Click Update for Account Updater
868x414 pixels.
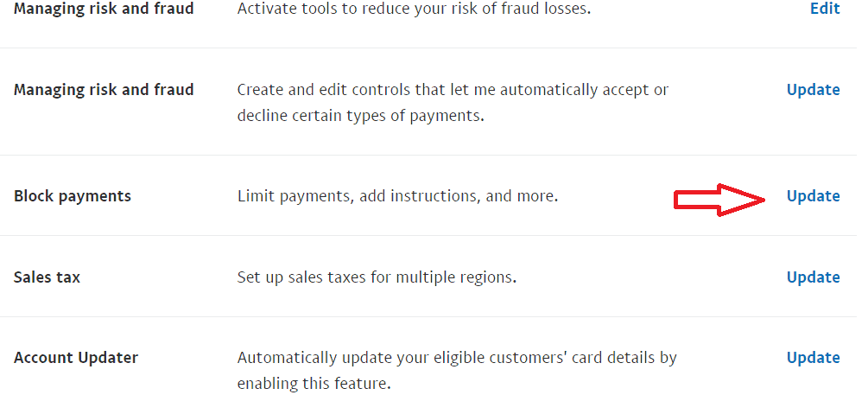point(813,358)
